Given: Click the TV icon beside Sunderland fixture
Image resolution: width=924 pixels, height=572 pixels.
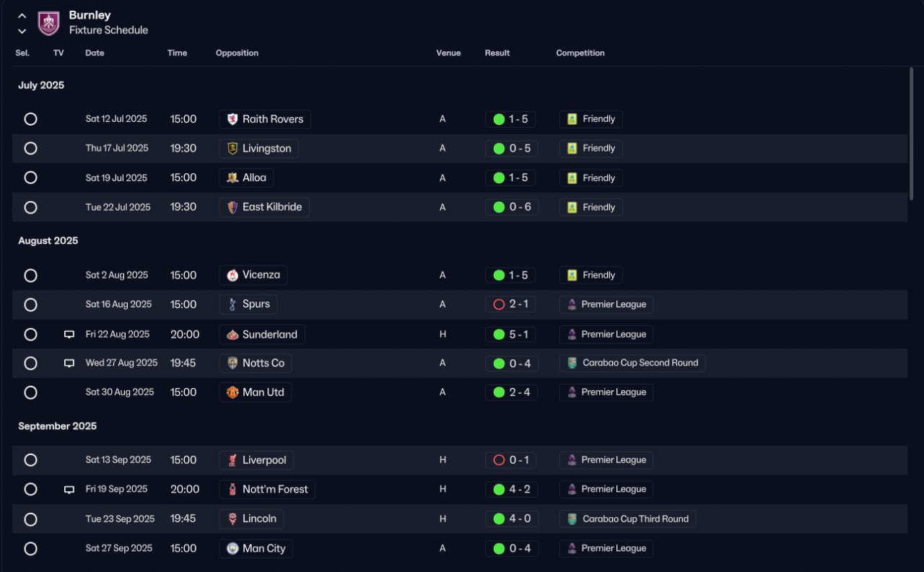Looking at the screenshot, I should pos(69,334).
